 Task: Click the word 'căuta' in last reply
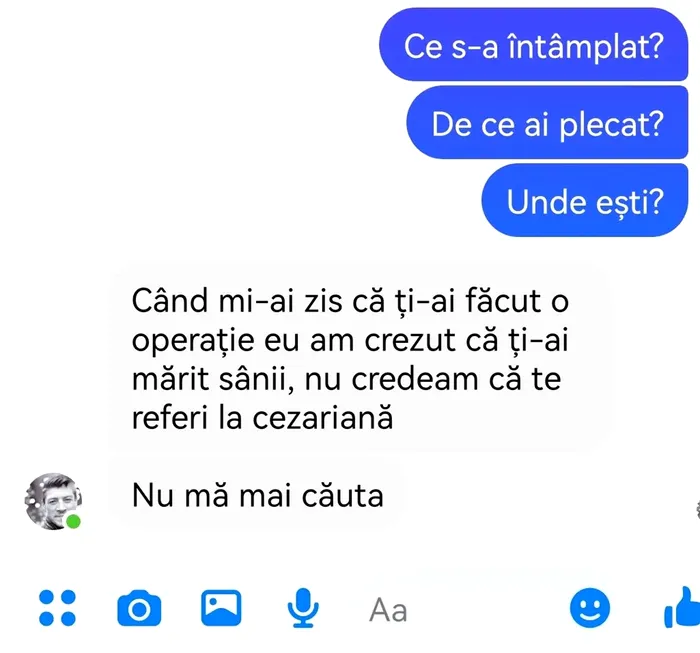pos(342,496)
